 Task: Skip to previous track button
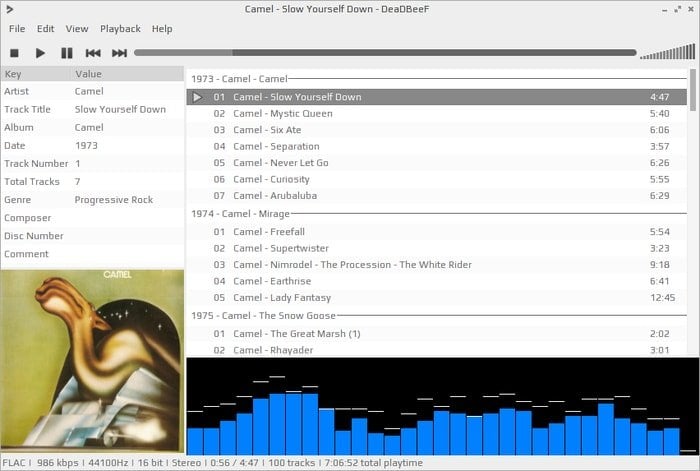(93, 53)
